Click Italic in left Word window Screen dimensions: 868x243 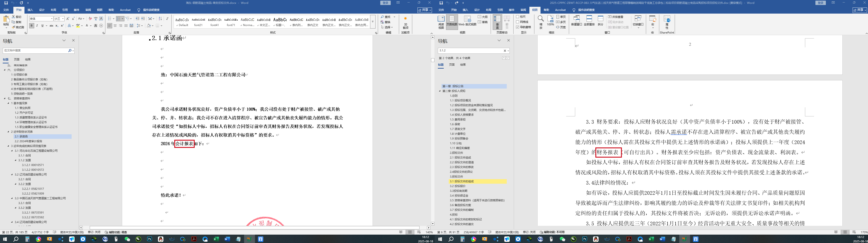point(37,26)
